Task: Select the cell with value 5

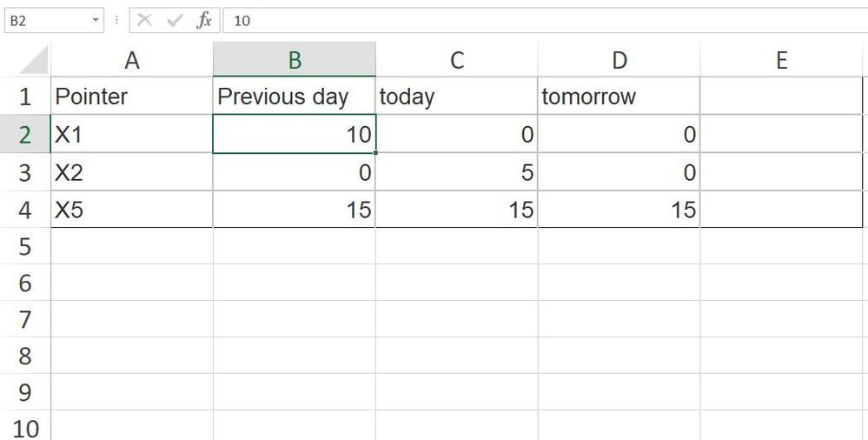Action: (x=456, y=172)
